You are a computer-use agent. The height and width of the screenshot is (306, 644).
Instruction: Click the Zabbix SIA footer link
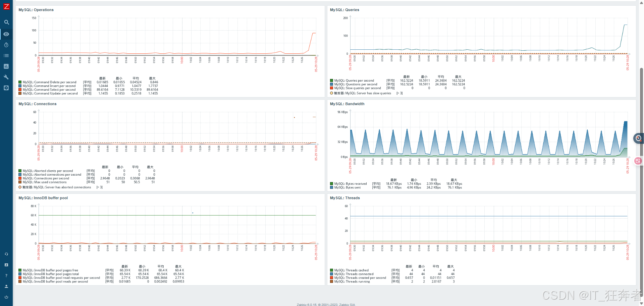(347, 305)
